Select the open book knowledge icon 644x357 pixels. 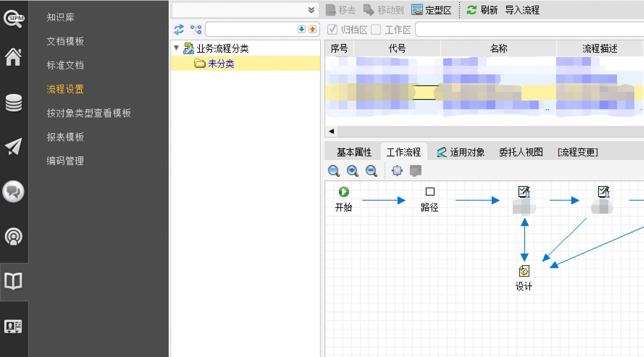(13, 281)
